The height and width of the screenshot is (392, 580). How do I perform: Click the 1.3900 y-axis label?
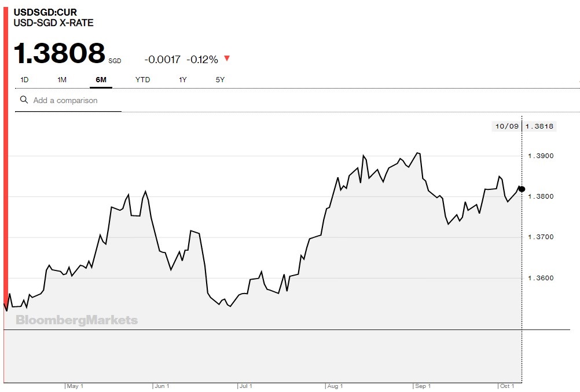click(x=541, y=156)
